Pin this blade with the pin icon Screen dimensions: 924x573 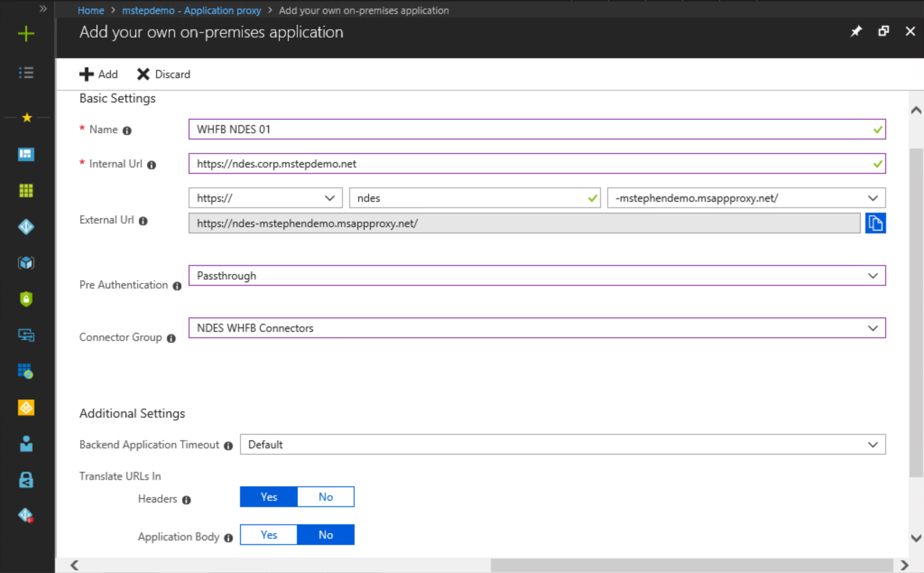(856, 31)
